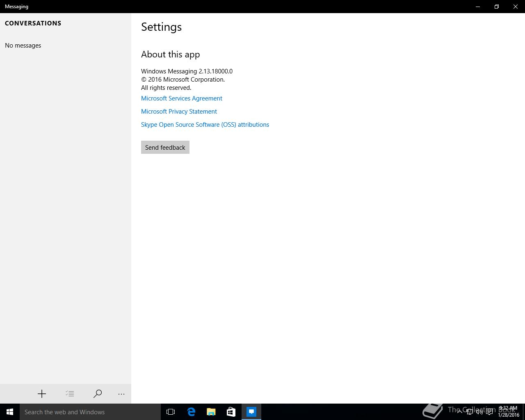The width and height of the screenshot is (525, 420).
Task: Open the search magnifier in Messaging
Action: pos(98,394)
